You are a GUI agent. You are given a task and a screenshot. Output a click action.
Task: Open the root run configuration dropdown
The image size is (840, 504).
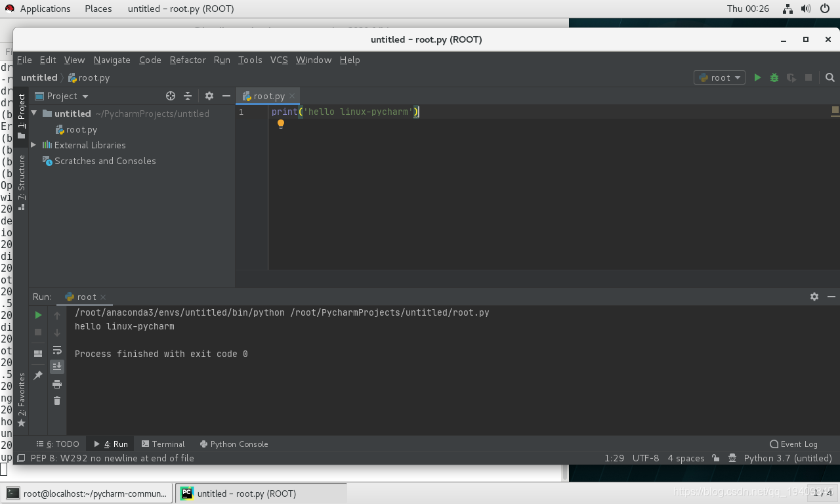pyautogui.click(x=719, y=77)
